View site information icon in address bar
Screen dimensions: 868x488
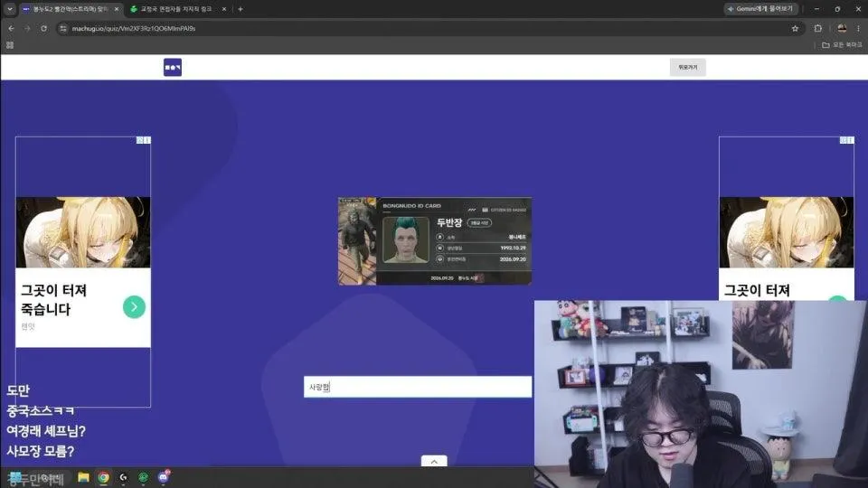[63, 28]
